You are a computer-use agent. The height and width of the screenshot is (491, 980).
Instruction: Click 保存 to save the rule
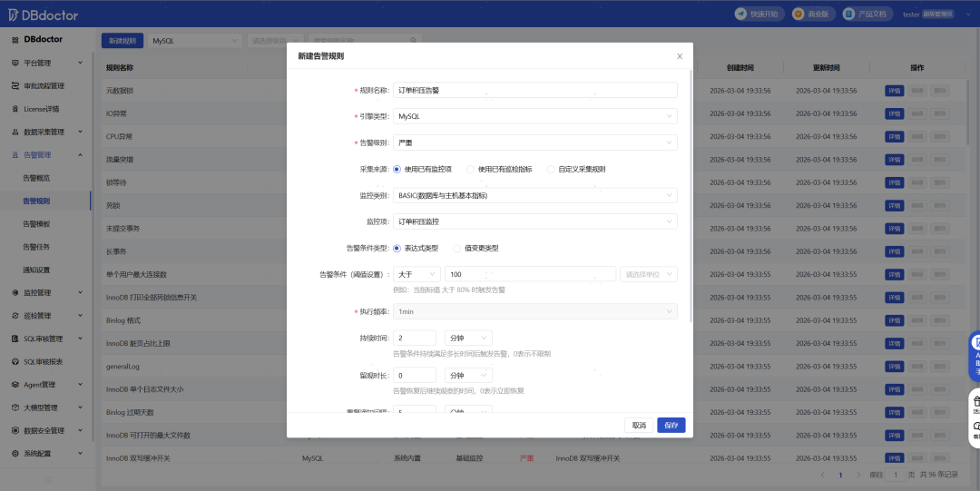coord(671,426)
